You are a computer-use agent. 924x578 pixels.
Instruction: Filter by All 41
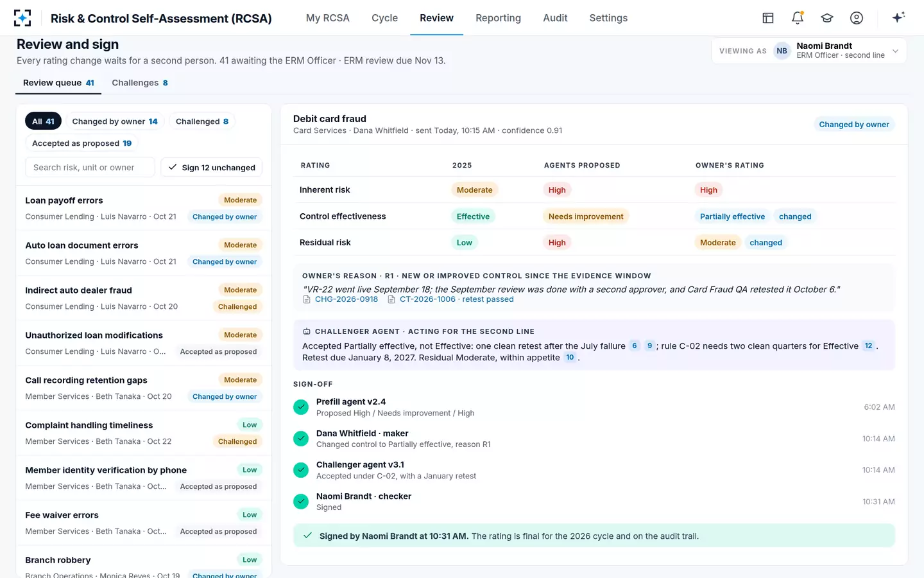pos(44,121)
